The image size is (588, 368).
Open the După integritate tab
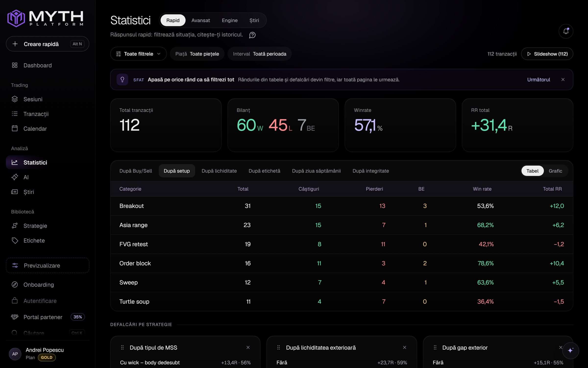pyautogui.click(x=371, y=171)
